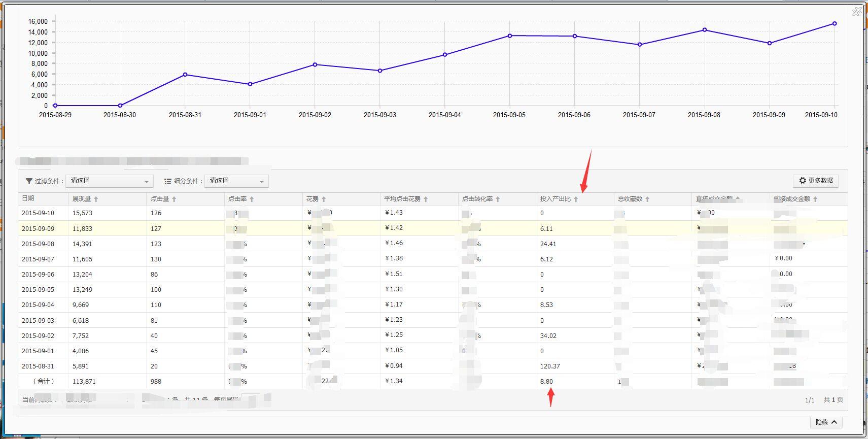This screenshot has width=868, height=439.
Task: Click the sort arrow beside 花费 header
Action: click(324, 199)
